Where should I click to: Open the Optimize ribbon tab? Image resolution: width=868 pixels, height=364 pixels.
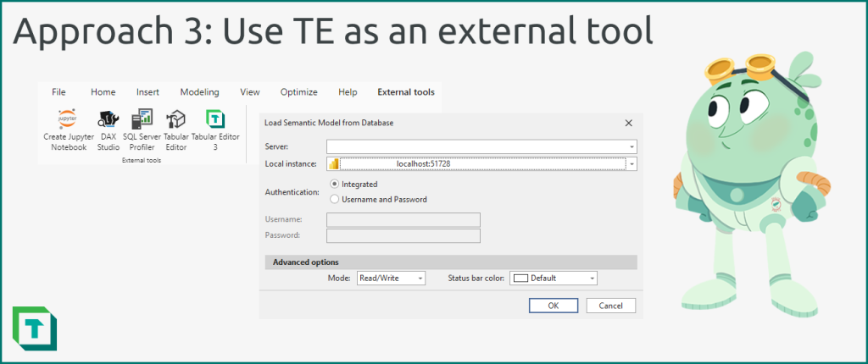(299, 92)
